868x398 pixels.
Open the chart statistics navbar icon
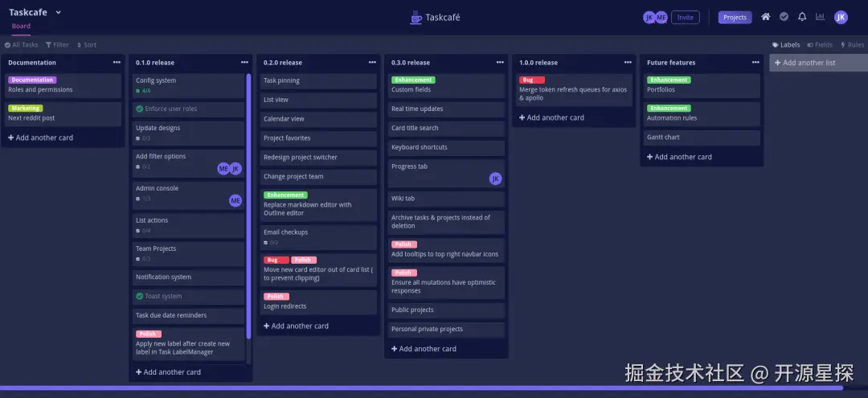pyautogui.click(x=821, y=17)
